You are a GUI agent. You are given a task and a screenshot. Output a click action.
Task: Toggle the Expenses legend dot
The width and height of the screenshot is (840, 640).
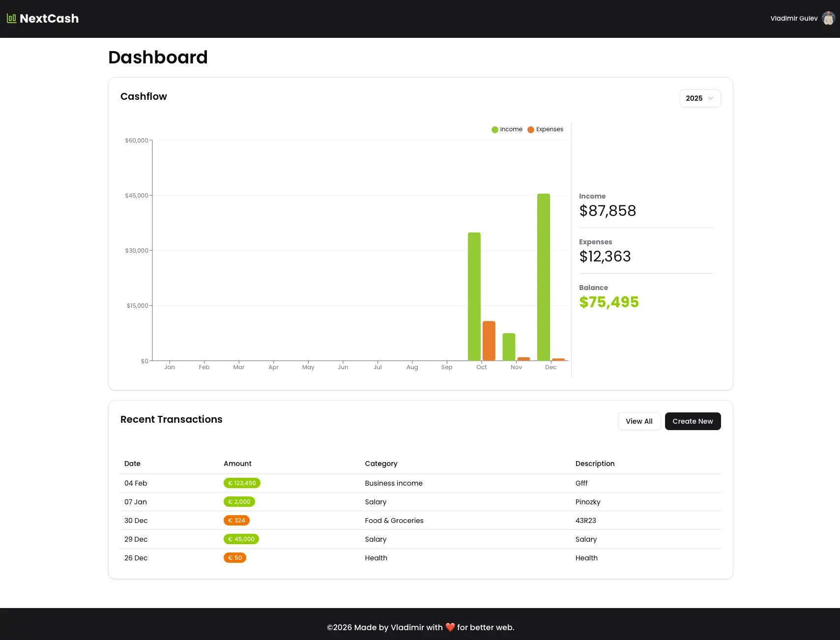pos(531,130)
